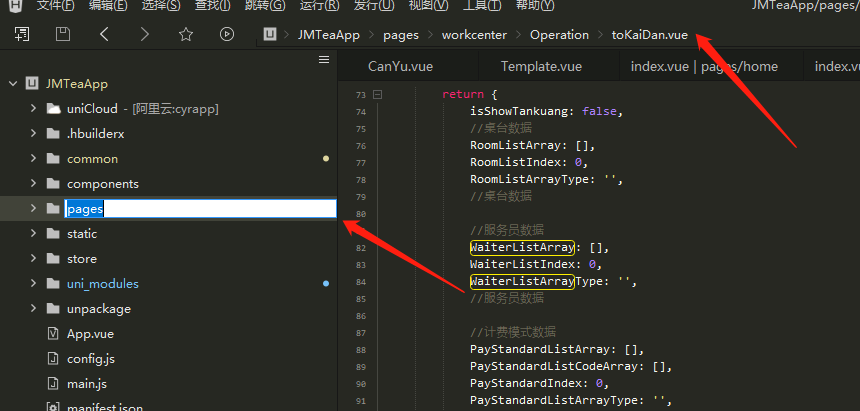Go forward with the right arrow icon
This screenshot has width=860, height=411.
point(145,34)
